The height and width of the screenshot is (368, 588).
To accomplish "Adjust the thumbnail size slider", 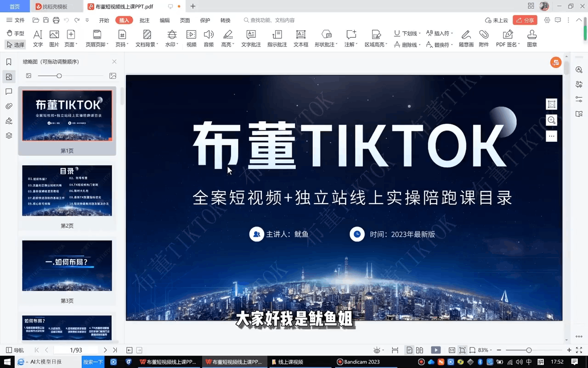I will click(59, 75).
